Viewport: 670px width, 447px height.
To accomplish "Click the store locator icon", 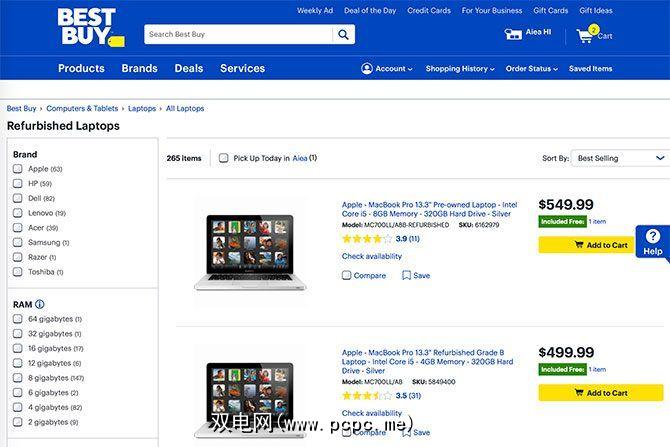I will (513, 34).
